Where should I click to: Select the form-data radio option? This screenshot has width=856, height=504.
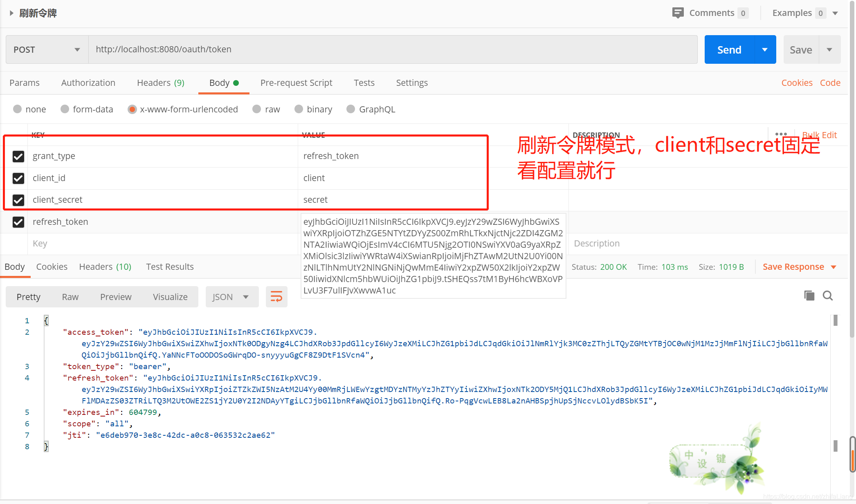pyautogui.click(x=65, y=109)
